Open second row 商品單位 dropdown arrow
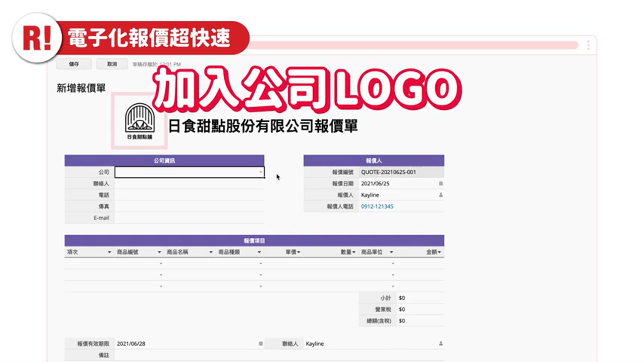Viewport: 644px width, 362px height. (x=393, y=275)
